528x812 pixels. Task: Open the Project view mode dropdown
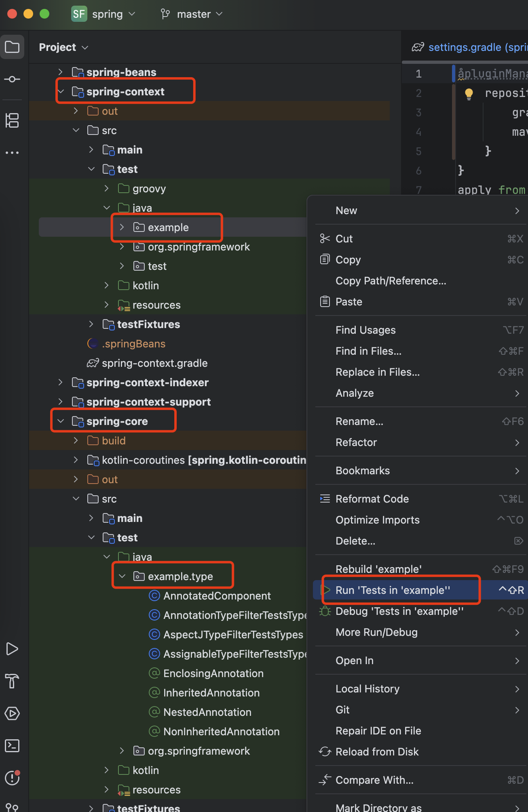point(63,47)
